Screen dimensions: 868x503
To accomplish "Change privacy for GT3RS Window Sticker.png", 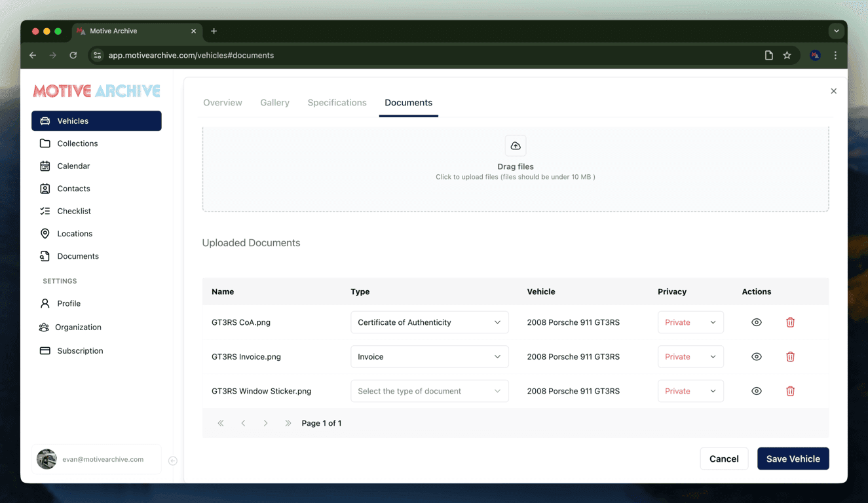I will point(690,391).
